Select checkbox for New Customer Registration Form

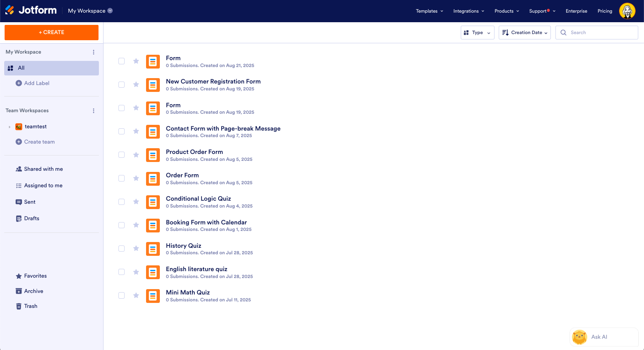(x=122, y=85)
